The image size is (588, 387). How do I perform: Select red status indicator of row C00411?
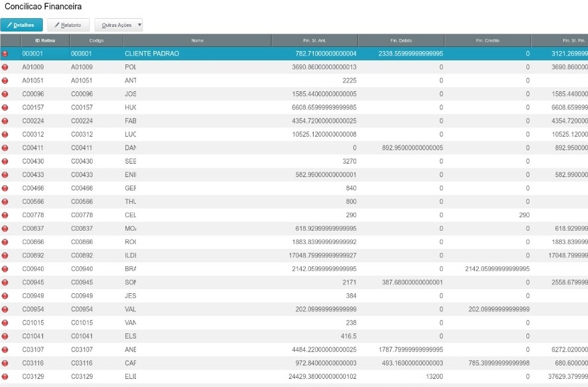click(x=5, y=148)
